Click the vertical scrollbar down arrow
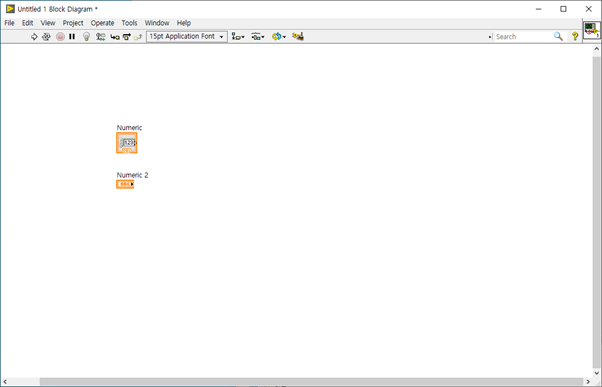This screenshot has height=387, width=602. click(597, 373)
